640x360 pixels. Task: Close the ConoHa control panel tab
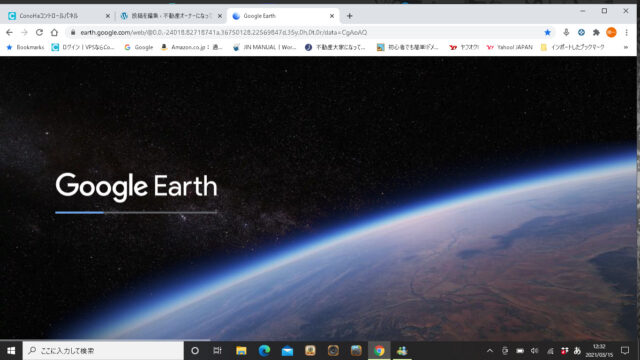[x=108, y=16]
